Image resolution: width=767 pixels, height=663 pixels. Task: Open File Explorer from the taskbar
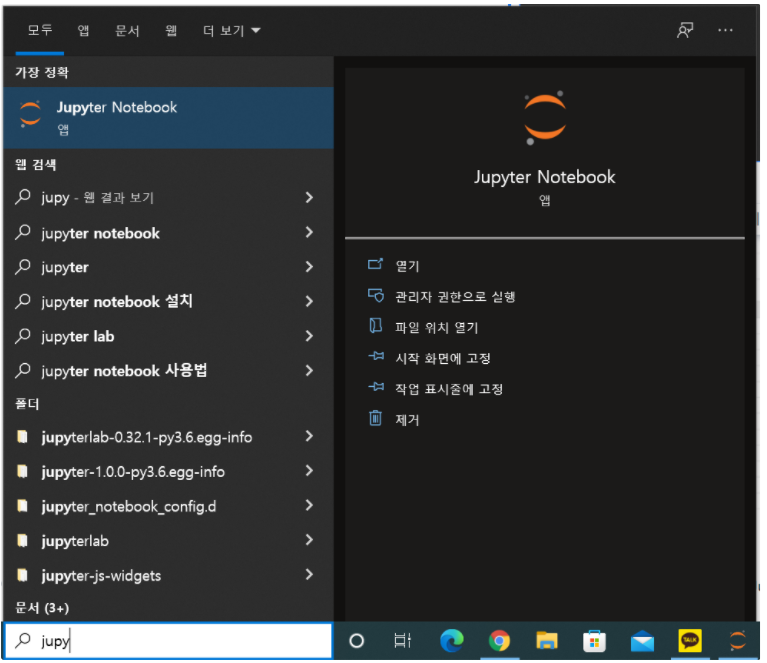[547, 641]
